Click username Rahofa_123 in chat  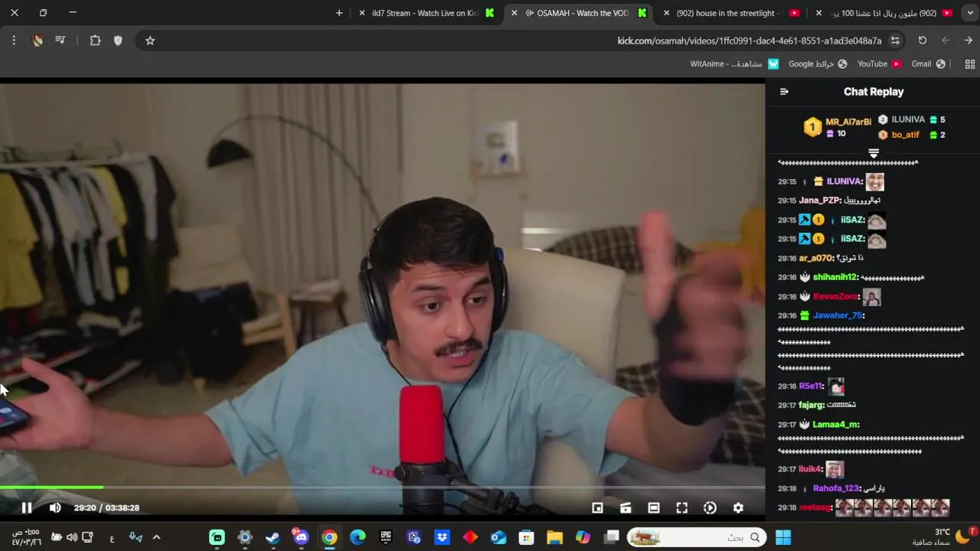[x=838, y=488]
